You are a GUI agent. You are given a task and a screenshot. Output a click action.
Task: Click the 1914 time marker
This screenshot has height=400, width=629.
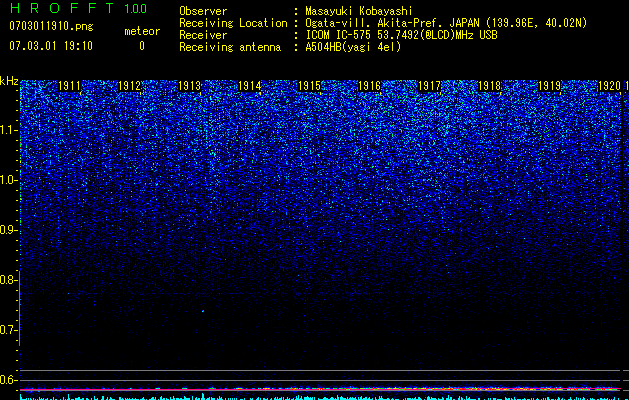(249, 86)
